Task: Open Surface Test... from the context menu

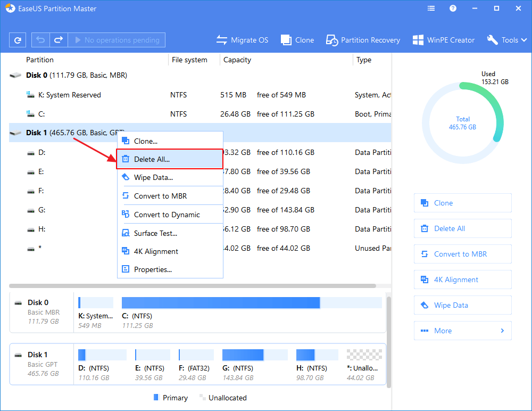Action: [170, 233]
